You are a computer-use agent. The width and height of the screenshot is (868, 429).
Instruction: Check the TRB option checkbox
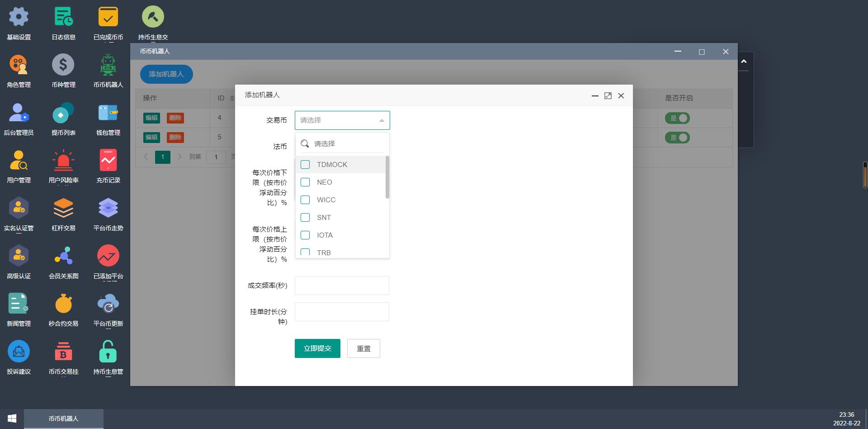click(x=305, y=252)
